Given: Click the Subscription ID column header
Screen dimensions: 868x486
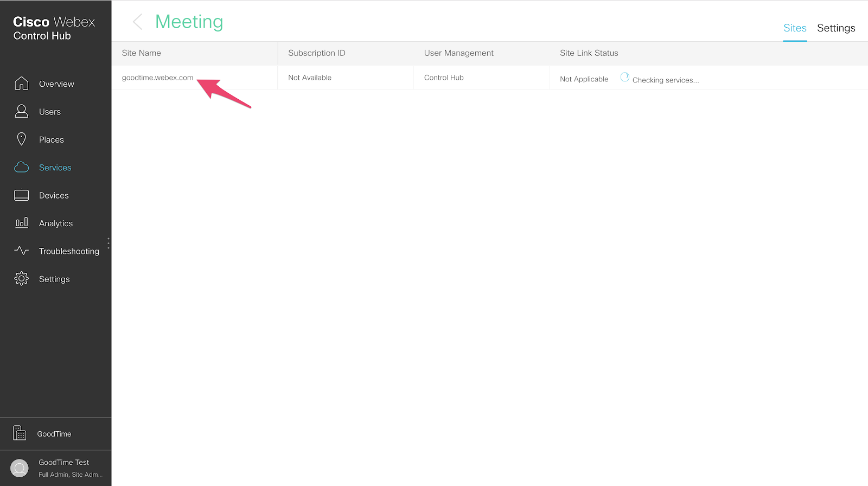Looking at the screenshot, I should point(317,53).
